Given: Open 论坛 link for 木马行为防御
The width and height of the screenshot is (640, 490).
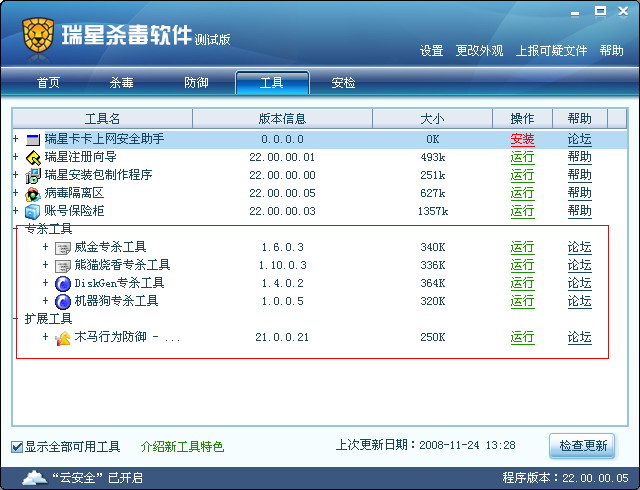Looking at the screenshot, I should [x=579, y=337].
